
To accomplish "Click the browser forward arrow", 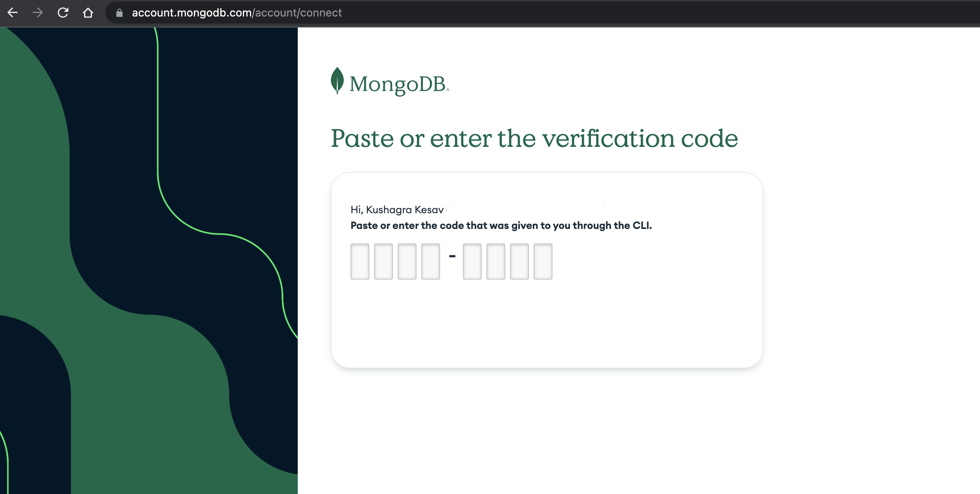I will pos(38,13).
